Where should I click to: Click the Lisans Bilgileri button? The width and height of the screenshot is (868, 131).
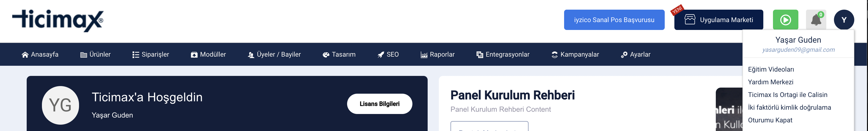(379, 104)
